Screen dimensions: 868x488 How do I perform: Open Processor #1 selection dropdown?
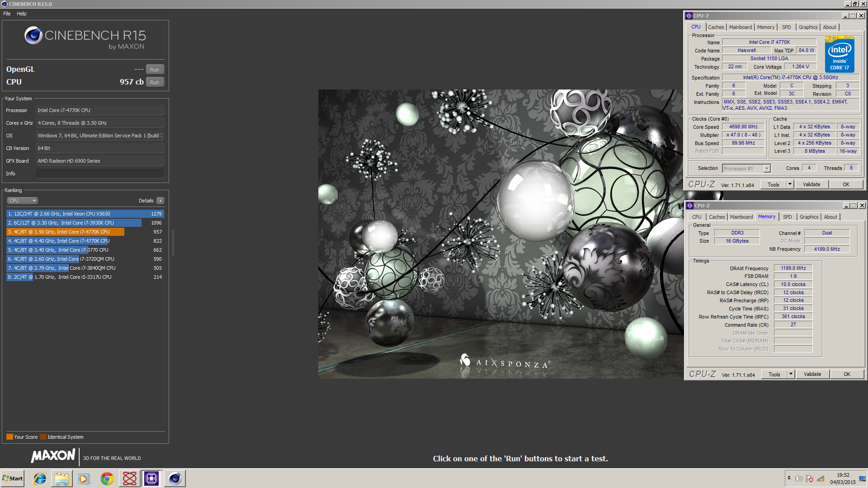[746, 169]
